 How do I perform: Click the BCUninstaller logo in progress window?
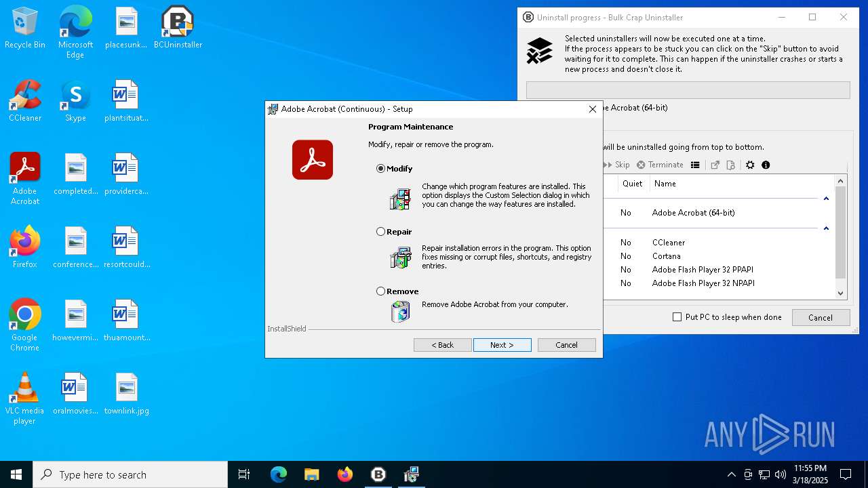tap(540, 50)
